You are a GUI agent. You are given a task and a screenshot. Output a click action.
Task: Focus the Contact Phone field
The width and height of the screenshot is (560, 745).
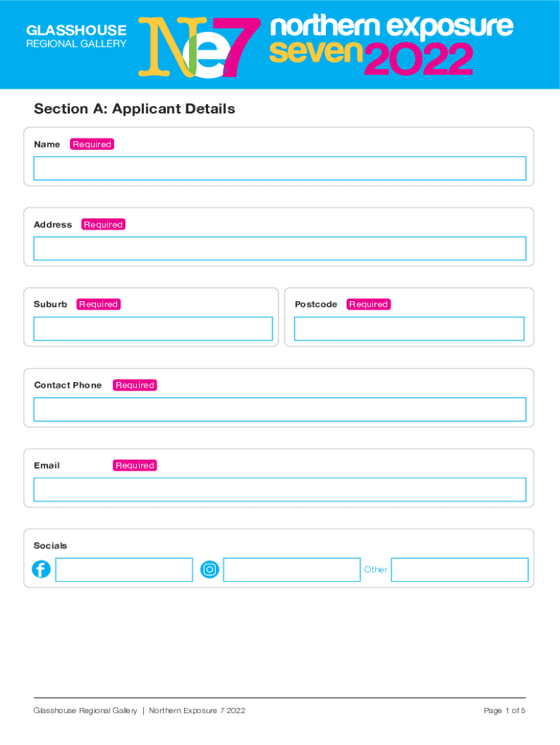coord(279,410)
